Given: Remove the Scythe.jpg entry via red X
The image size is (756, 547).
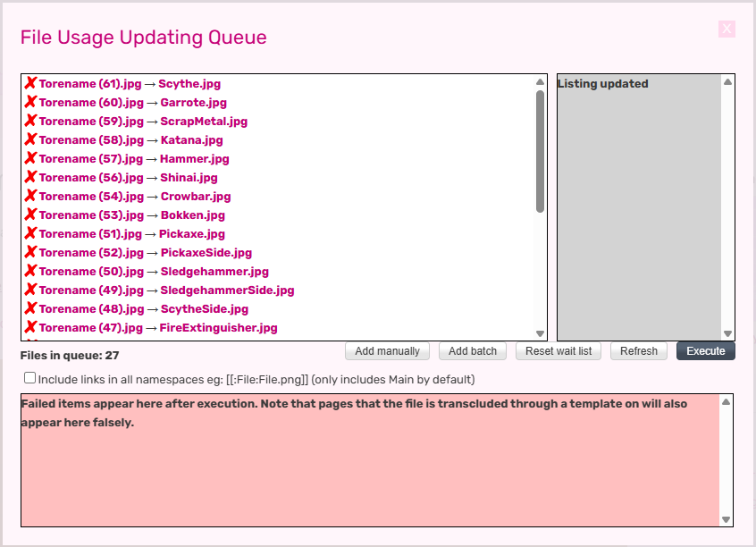Looking at the screenshot, I should pos(30,83).
